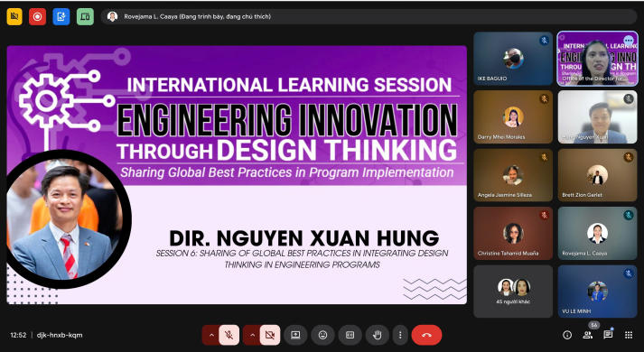Toggle closed captions

pos(350,335)
